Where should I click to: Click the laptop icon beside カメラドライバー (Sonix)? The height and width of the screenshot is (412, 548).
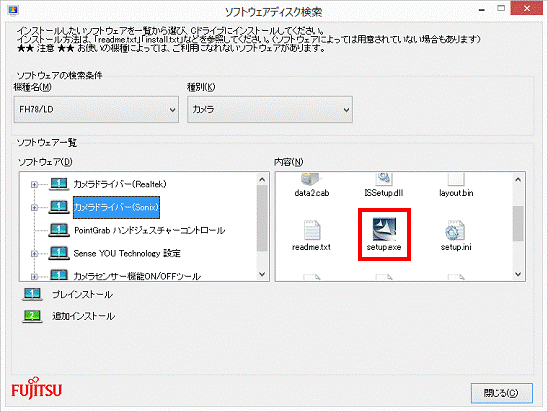(x=59, y=207)
